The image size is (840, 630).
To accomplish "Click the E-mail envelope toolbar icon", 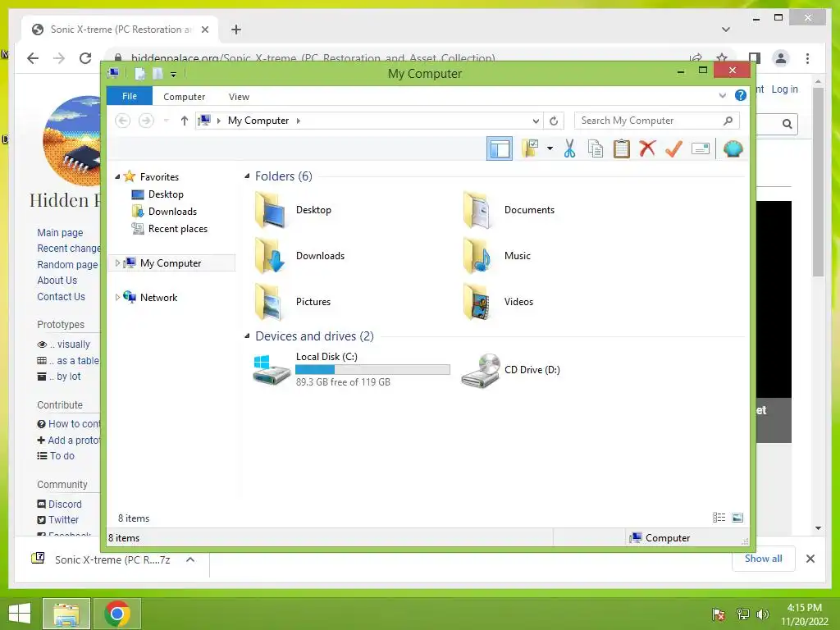I will [701, 148].
